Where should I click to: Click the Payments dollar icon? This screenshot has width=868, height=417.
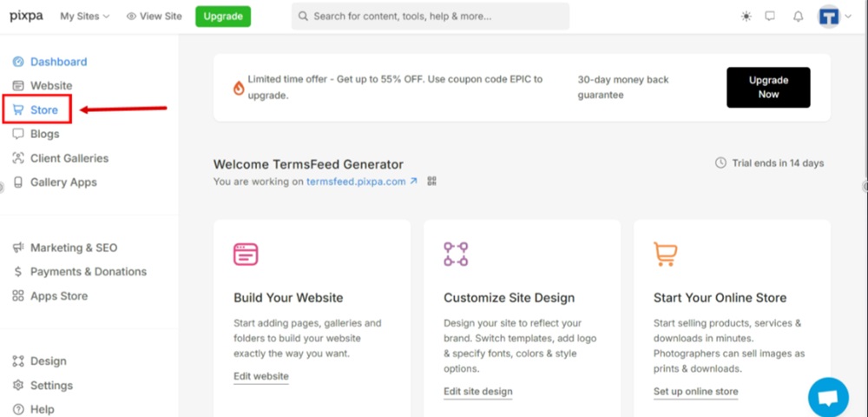(x=18, y=271)
